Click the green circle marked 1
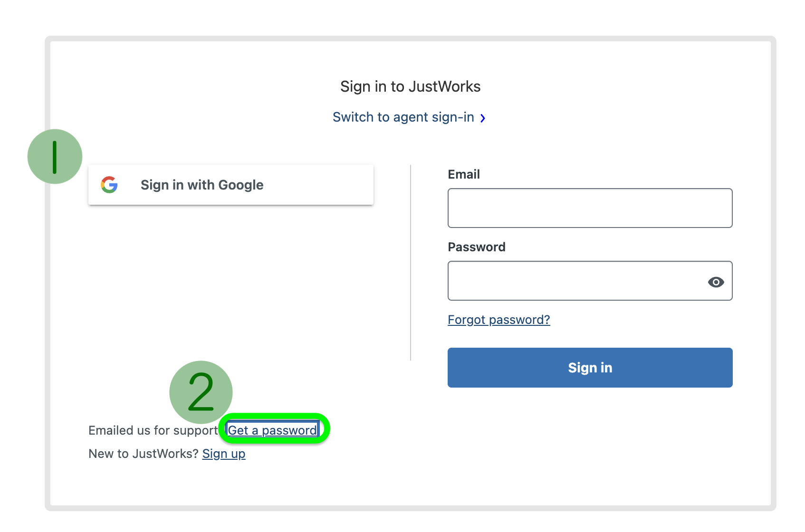This screenshot has width=805, height=532. (55, 156)
